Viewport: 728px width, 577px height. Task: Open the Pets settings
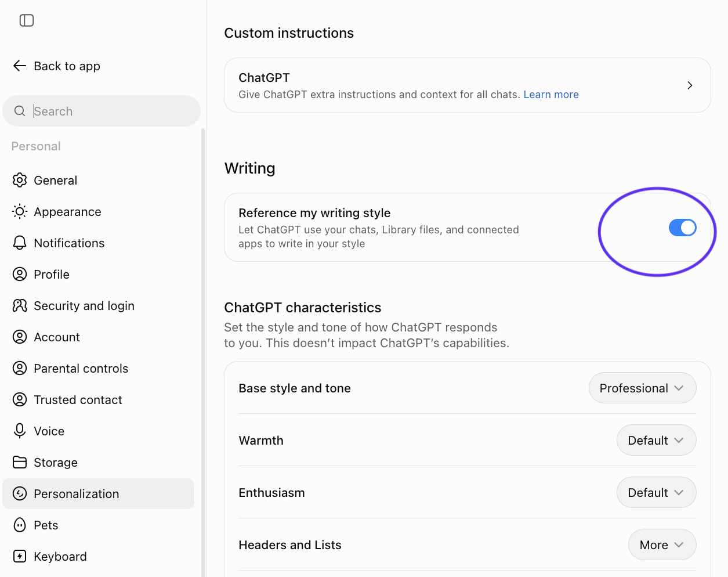point(99,525)
